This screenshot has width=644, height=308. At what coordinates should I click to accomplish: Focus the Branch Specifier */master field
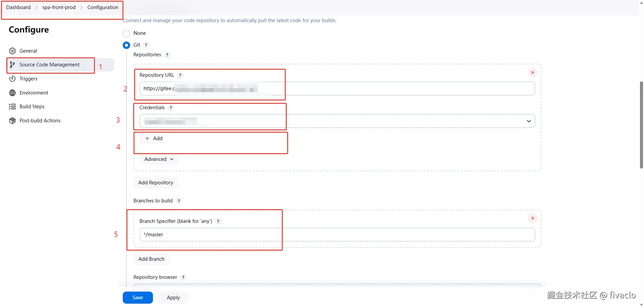[x=337, y=235]
